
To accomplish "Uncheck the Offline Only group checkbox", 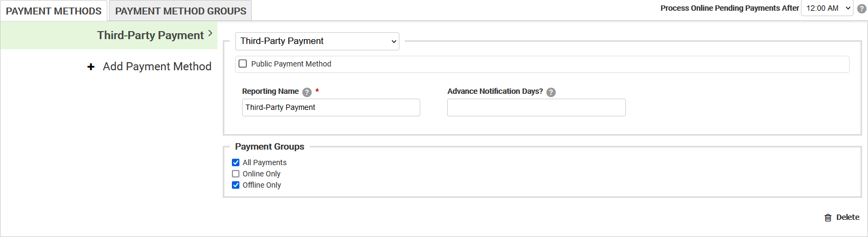I will [236, 185].
